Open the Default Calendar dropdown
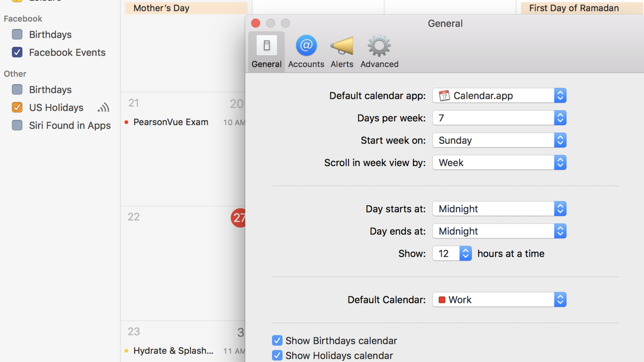 point(560,299)
